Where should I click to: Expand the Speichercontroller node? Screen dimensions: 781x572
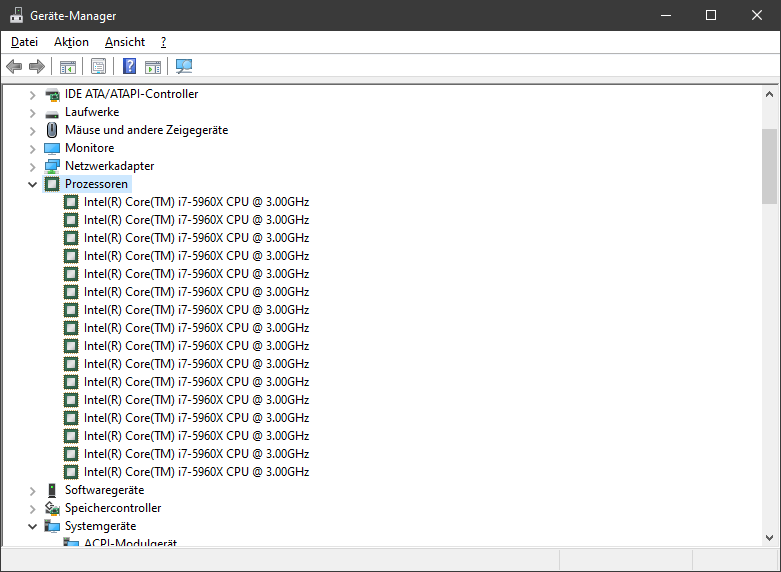point(33,509)
